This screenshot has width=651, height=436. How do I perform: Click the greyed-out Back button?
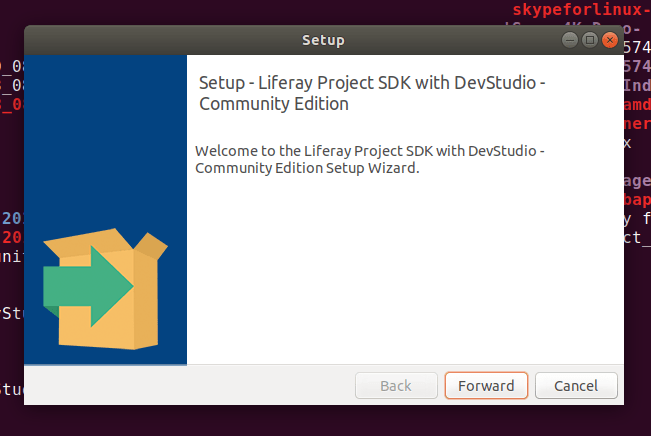pyautogui.click(x=396, y=386)
